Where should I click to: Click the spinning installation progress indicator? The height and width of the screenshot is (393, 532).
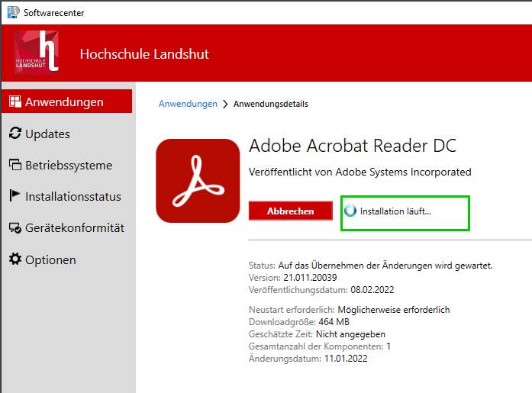[x=350, y=211]
